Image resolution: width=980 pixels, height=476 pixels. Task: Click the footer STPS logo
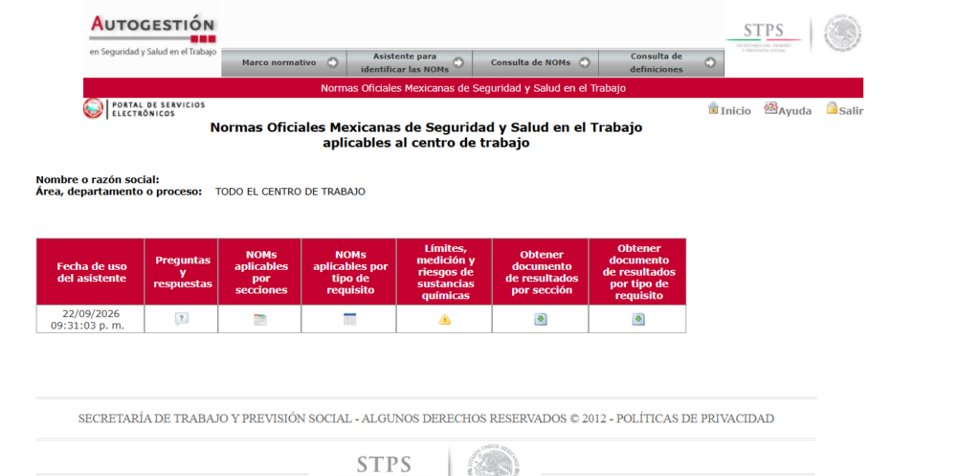(384, 465)
